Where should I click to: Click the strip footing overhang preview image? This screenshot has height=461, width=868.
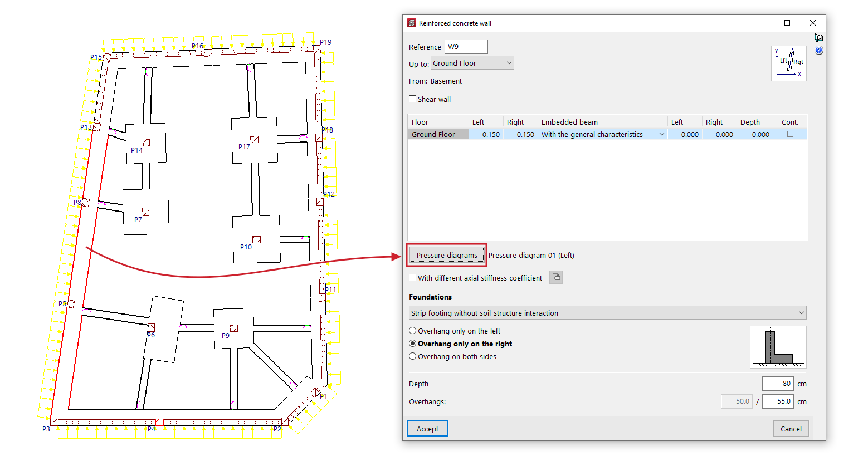778,347
